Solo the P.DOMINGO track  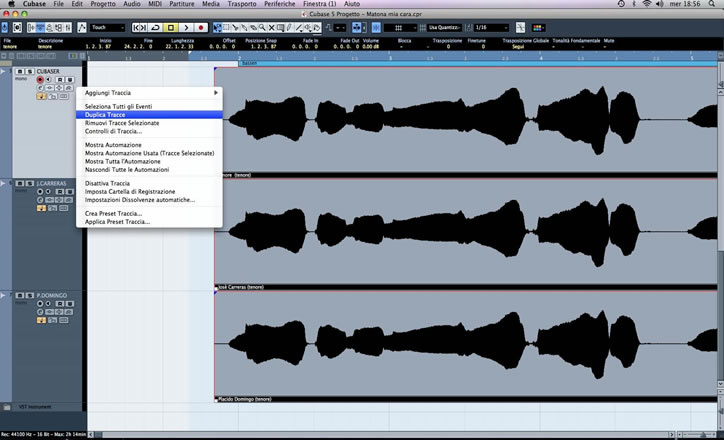30,295
